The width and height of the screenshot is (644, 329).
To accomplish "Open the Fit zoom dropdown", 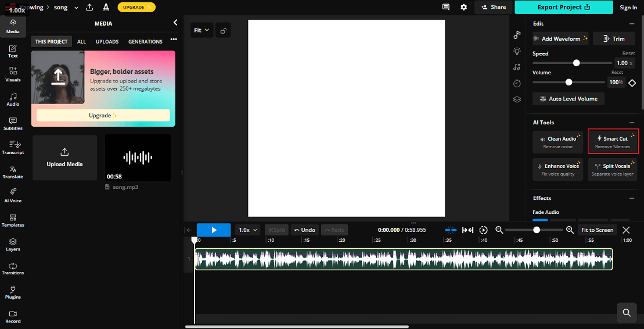I will 202,30.
